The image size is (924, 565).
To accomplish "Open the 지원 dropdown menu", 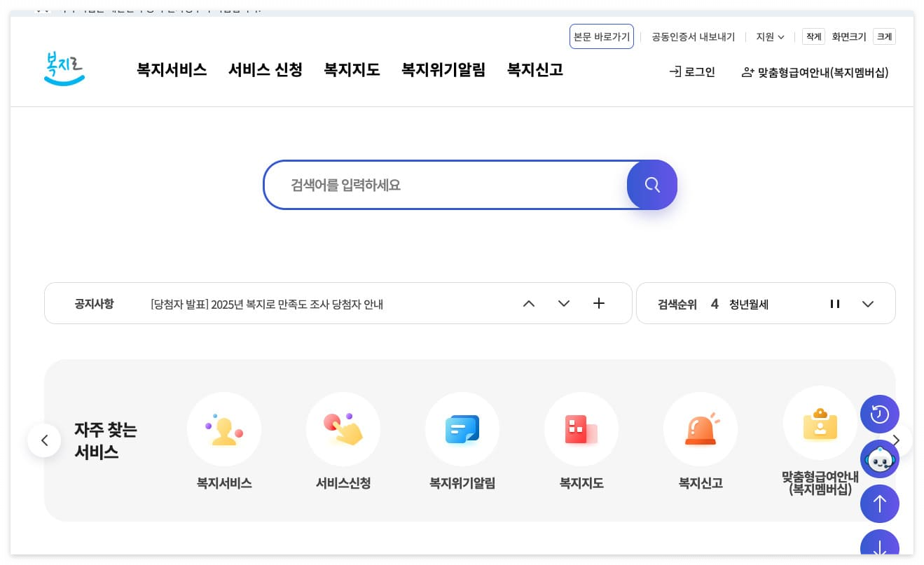I will point(768,37).
